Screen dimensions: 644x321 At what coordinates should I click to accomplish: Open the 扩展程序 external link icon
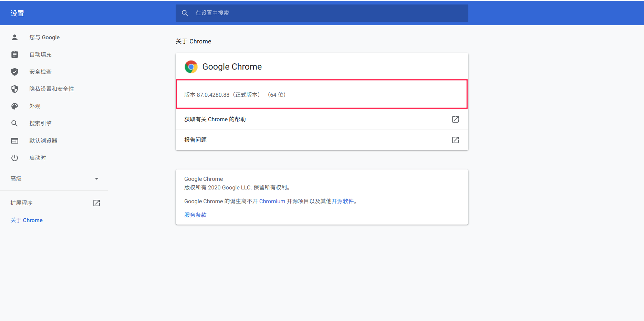pos(96,203)
